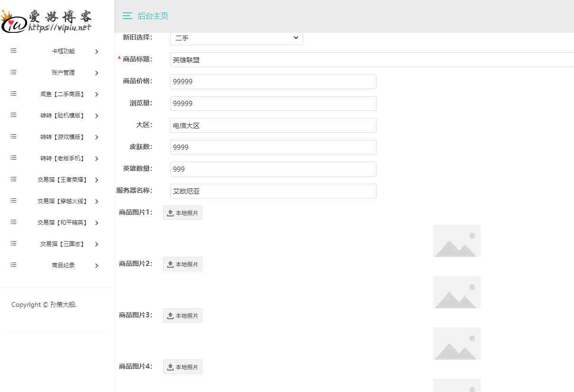Expand the 转转【老版手机】 chevron
Image resolution: width=574 pixels, height=392 pixels.
(97, 158)
